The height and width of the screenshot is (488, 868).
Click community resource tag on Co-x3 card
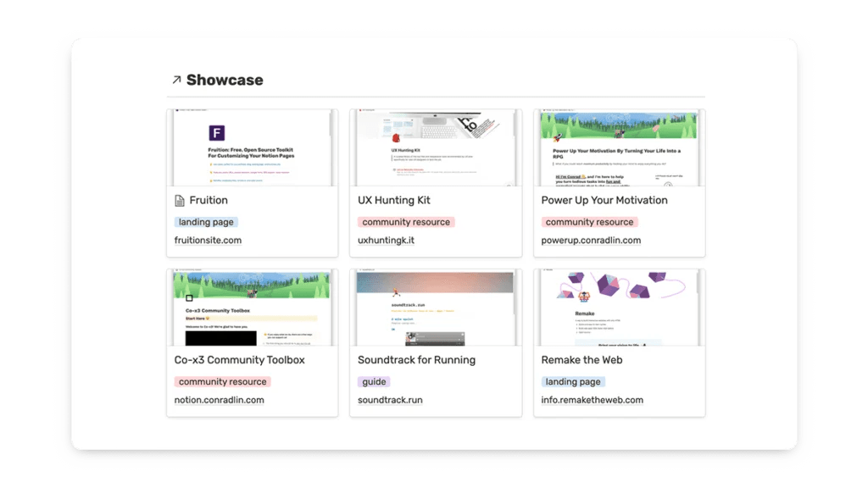(x=223, y=382)
